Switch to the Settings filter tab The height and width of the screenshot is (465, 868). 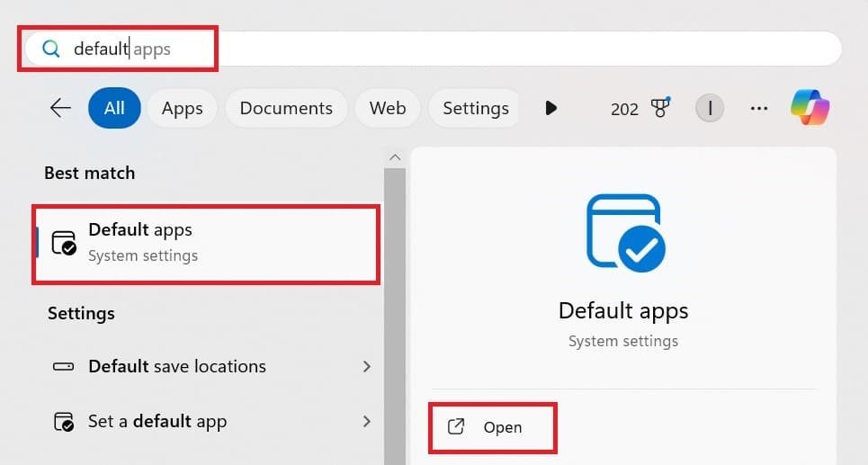click(x=475, y=108)
